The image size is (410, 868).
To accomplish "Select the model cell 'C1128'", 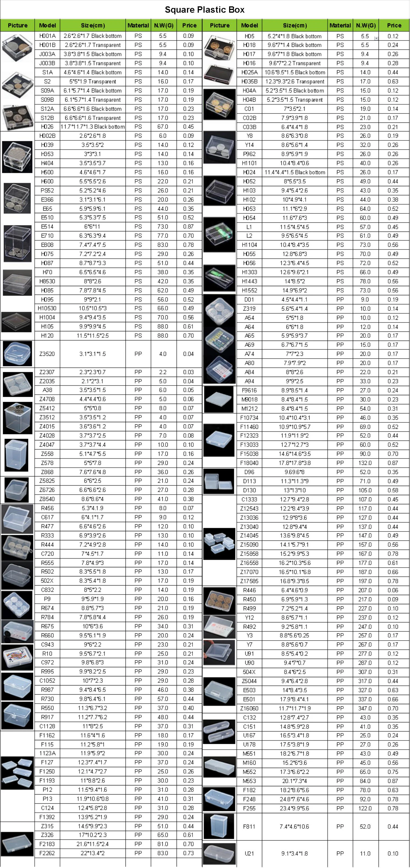I will (x=47, y=726).
